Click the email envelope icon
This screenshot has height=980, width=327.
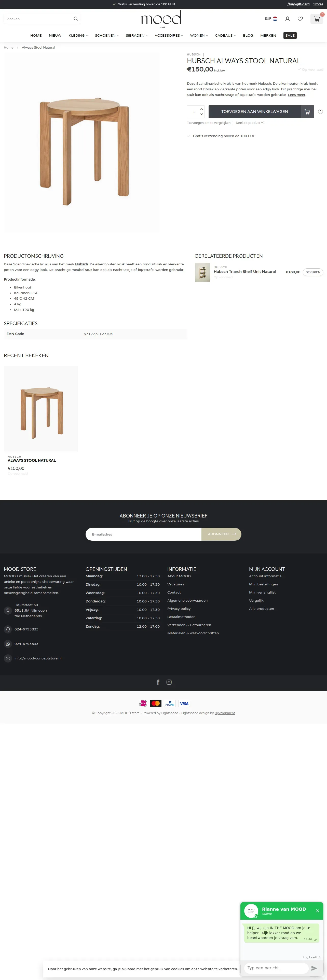(8, 658)
